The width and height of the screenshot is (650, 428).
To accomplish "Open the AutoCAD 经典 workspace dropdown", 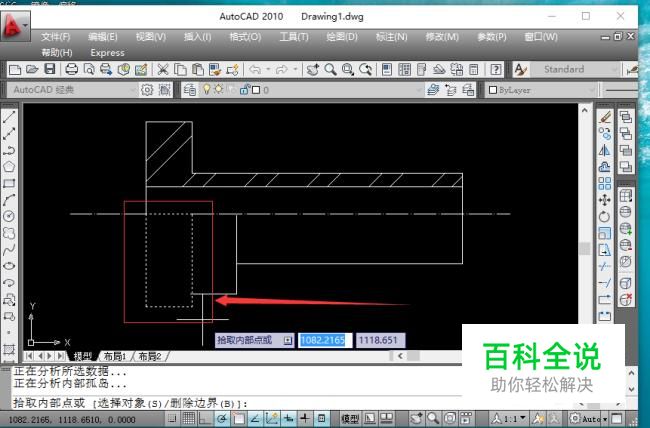I will 72,90.
